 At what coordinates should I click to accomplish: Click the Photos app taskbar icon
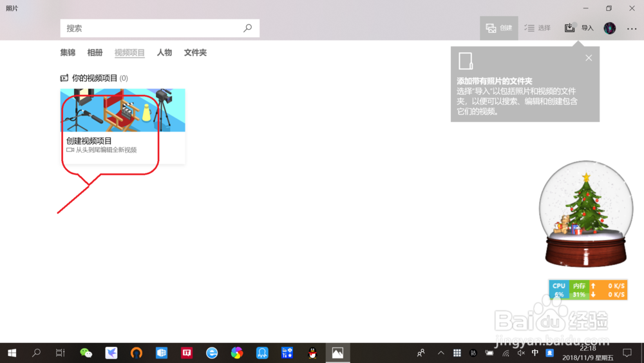337,353
